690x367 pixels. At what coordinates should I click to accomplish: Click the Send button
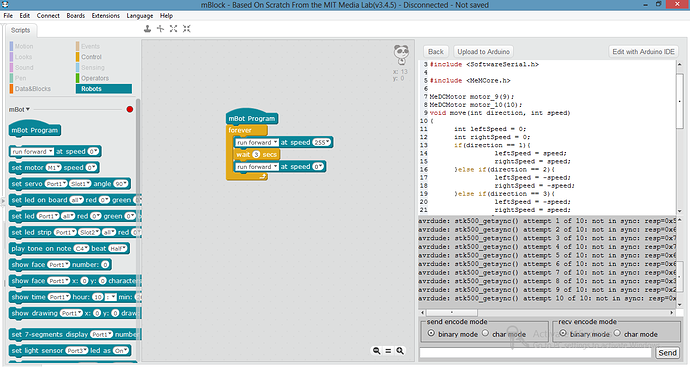(x=667, y=352)
